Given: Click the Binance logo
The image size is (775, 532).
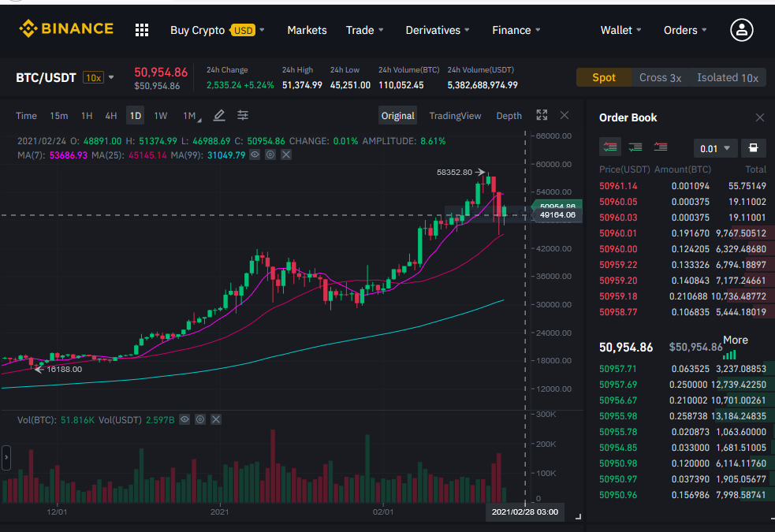Looking at the screenshot, I should pos(66,28).
